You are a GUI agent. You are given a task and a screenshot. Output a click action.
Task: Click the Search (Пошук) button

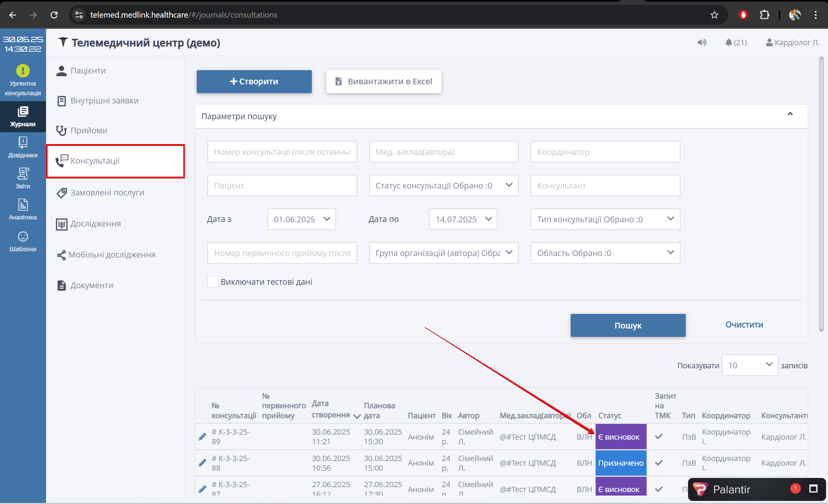628,325
